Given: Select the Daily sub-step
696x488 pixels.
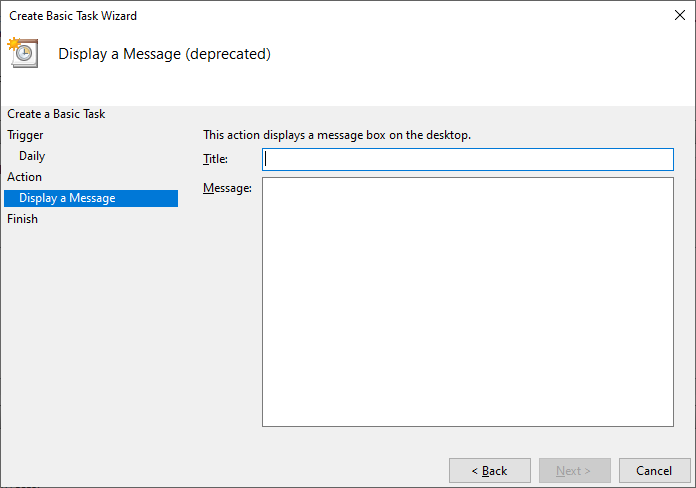Looking at the screenshot, I should click(32, 156).
